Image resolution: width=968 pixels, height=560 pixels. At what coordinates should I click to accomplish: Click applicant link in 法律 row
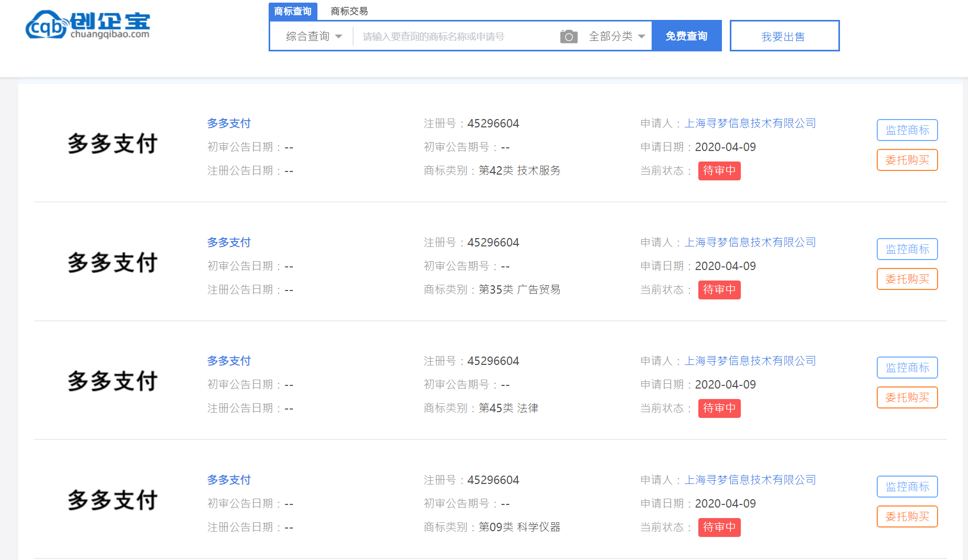click(x=750, y=361)
